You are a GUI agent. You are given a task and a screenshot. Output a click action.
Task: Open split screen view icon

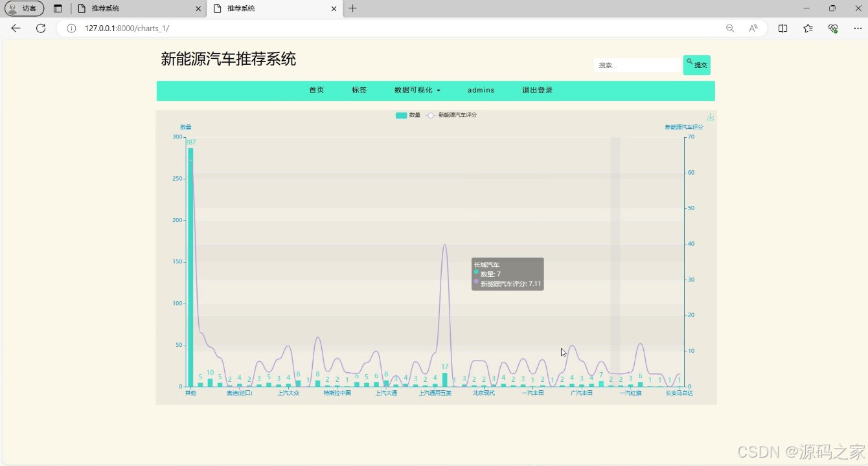coord(782,28)
